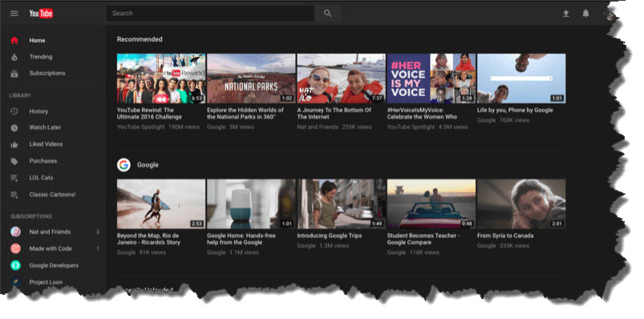Play the From Syria to Canada thumbnail

(x=521, y=204)
